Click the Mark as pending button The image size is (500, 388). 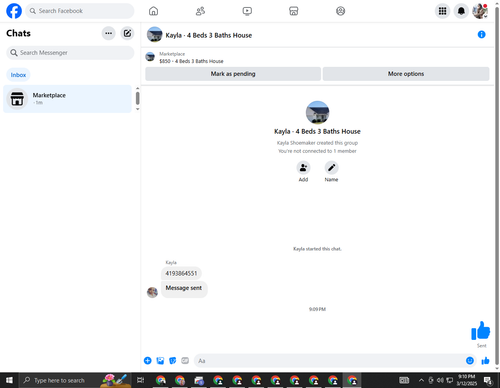coord(233,74)
